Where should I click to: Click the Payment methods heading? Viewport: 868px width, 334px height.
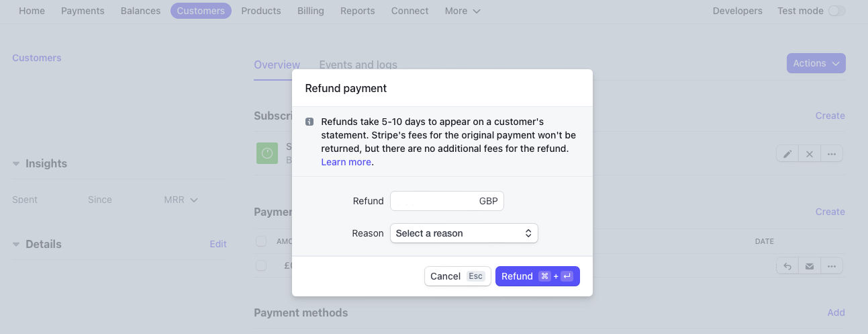[301, 312]
